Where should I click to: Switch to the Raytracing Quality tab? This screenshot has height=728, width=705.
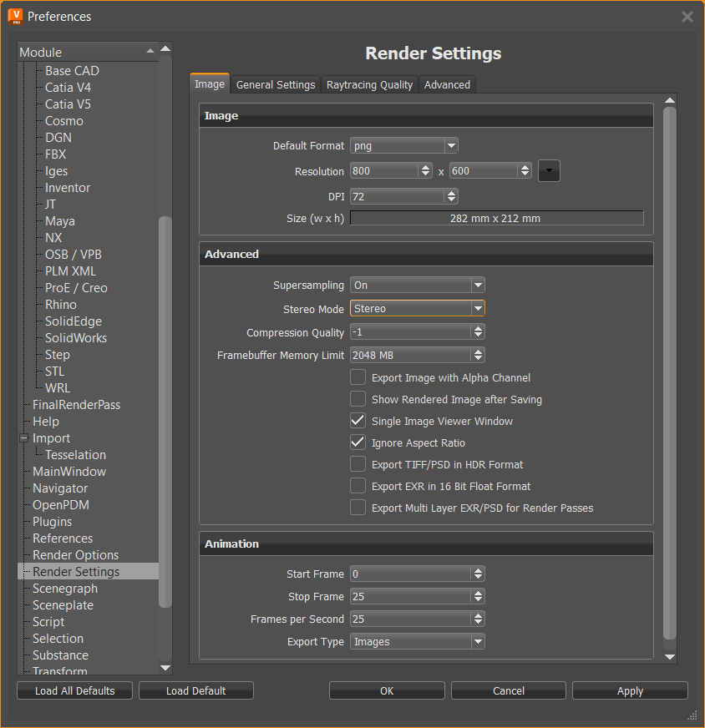[x=369, y=84]
